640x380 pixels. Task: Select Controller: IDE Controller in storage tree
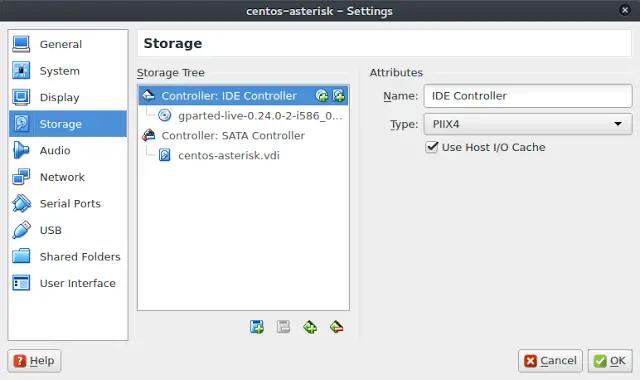point(243,96)
